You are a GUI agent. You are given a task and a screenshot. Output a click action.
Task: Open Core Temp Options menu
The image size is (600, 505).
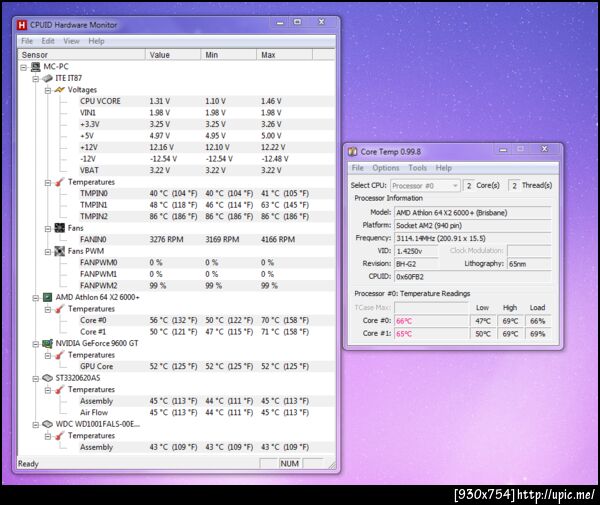point(386,168)
